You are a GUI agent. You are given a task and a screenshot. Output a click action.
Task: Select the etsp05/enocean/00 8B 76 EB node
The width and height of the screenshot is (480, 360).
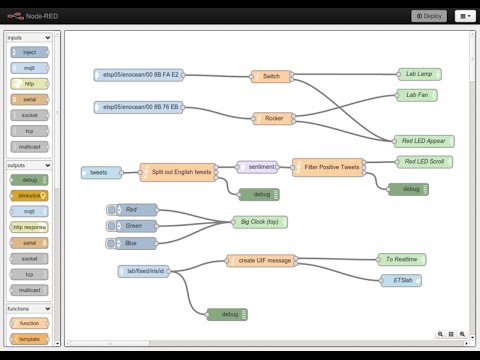click(139, 107)
